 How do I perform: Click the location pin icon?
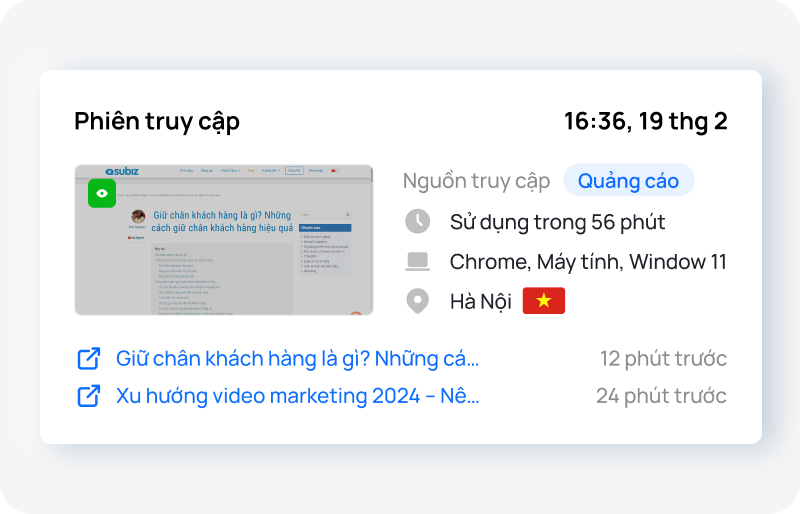[x=417, y=301]
